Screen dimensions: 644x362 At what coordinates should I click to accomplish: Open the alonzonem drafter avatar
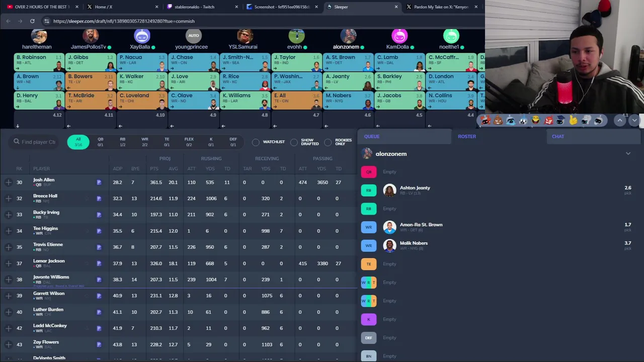click(x=348, y=36)
